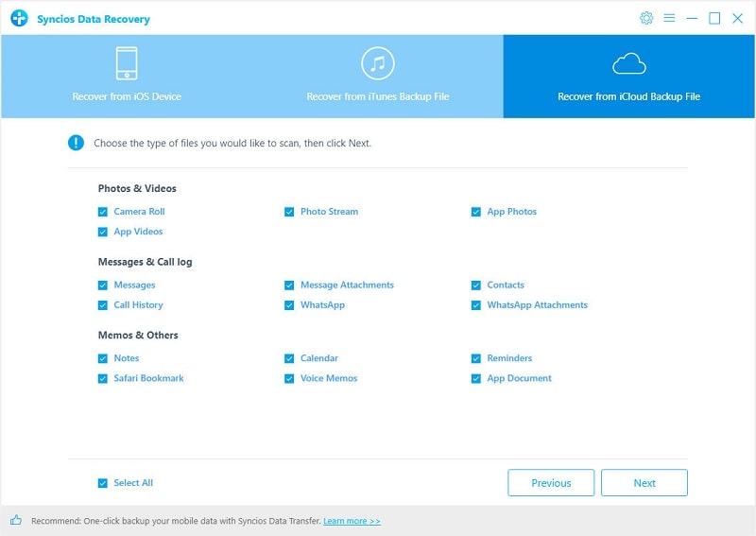Uncheck the Call History checkbox
This screenshot has width=756, height=536.
tap(103, 305)
